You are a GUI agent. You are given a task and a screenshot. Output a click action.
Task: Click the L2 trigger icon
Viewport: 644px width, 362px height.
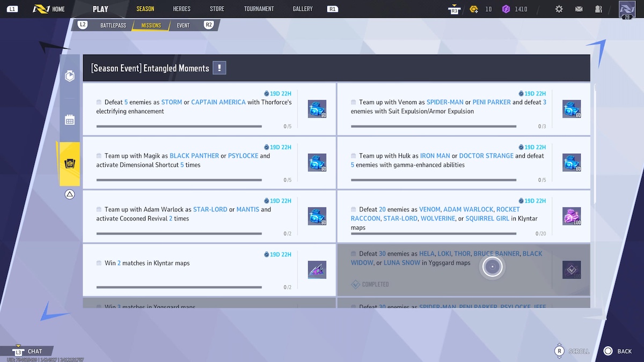(83, 25)
